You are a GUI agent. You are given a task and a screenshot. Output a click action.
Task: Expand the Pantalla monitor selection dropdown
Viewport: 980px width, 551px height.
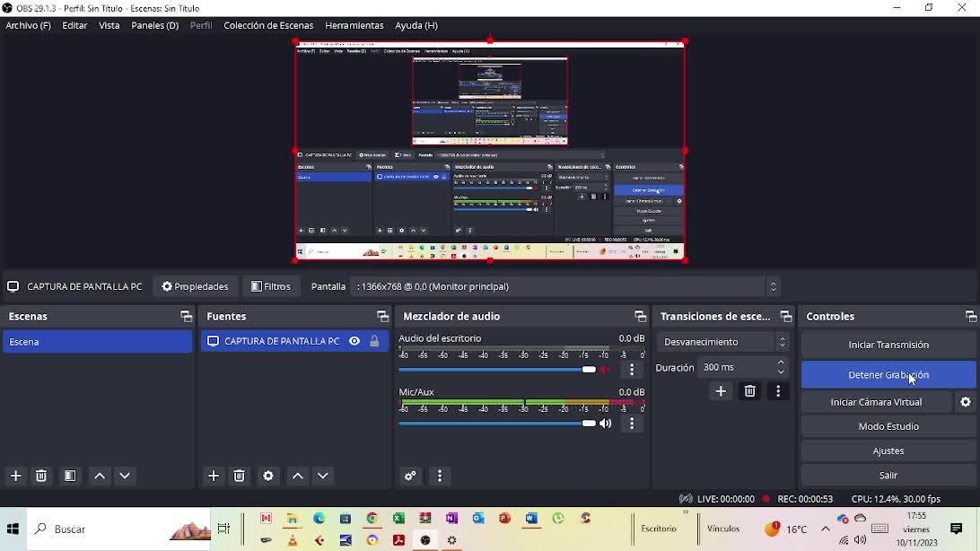click(x=567, y=287)
